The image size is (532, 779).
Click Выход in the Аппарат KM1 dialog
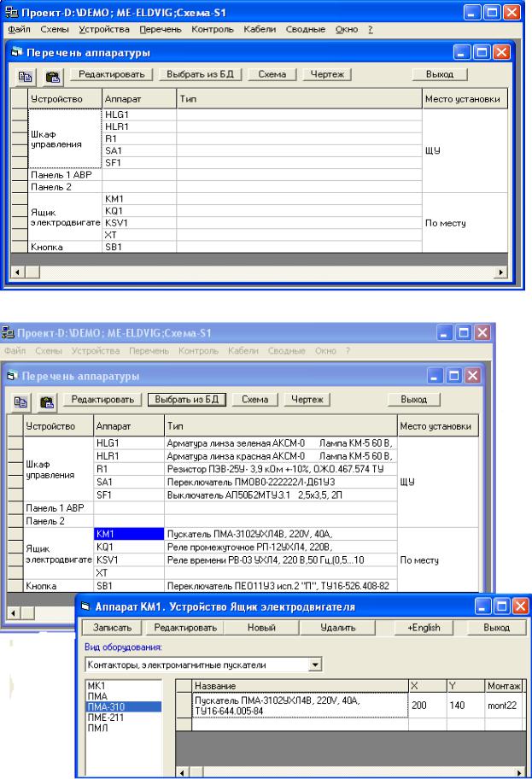pos(496,628)
